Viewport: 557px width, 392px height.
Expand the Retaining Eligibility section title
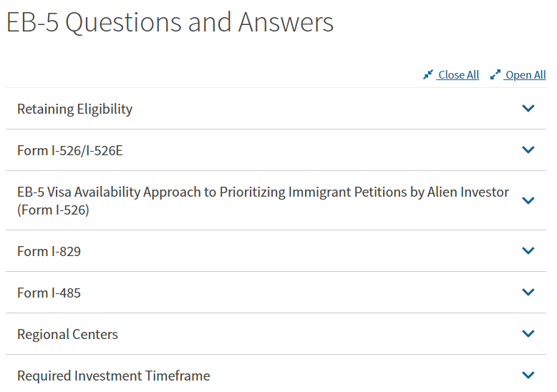click(75, 109)
